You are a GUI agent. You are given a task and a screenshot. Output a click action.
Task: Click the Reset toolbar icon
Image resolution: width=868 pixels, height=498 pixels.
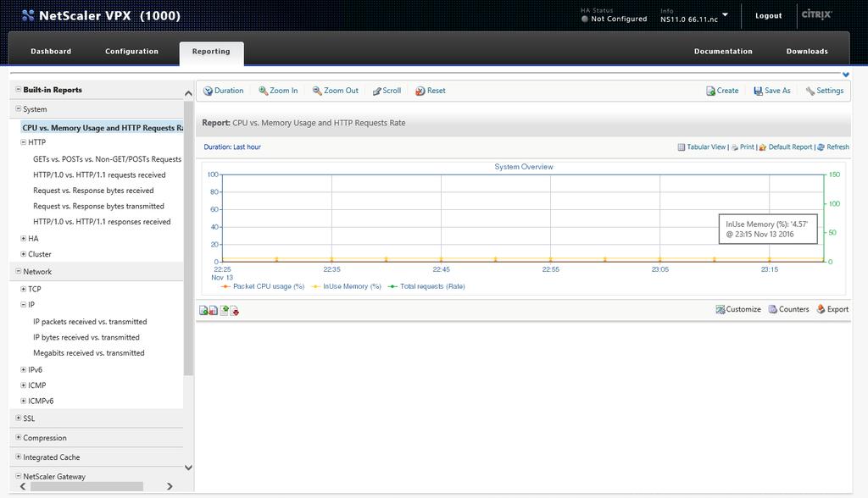[x=420, y=91]
